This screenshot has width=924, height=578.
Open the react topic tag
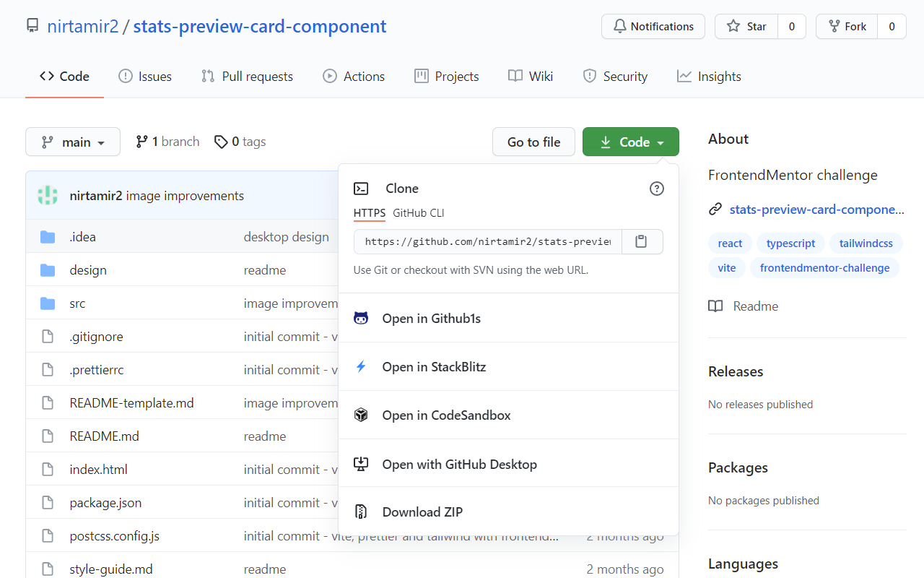click(729, 243)
